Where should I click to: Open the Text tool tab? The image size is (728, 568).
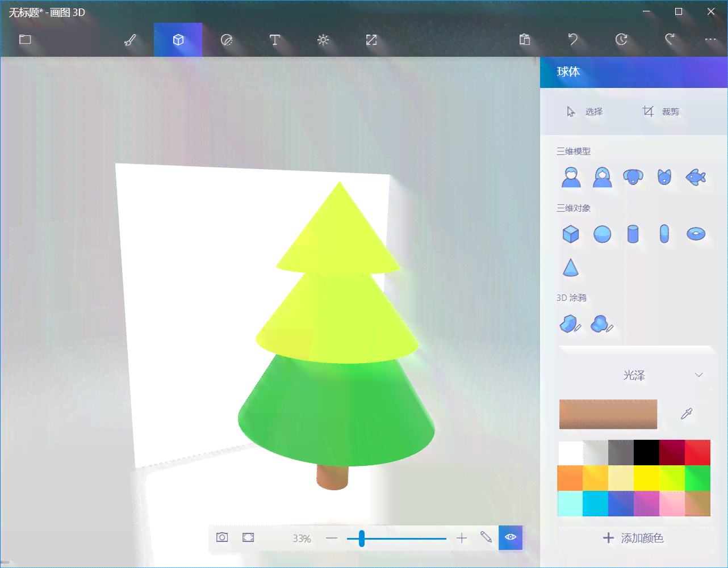tap(275, 40)
